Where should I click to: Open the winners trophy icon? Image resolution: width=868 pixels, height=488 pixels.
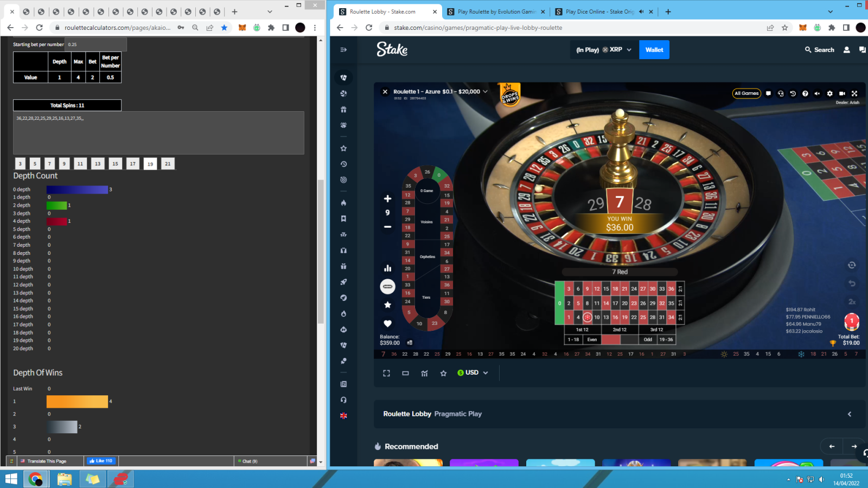tap(833, 343)
